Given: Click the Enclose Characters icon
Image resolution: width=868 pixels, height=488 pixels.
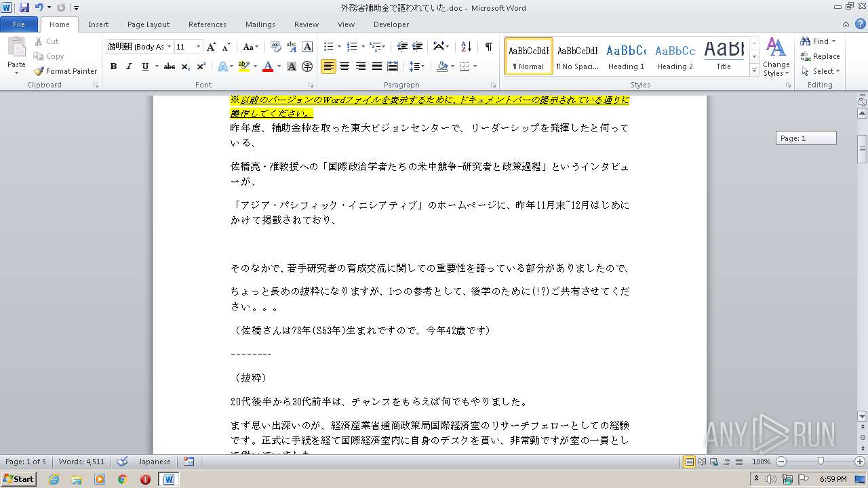Looking at the screenshot, I should 307,66.
